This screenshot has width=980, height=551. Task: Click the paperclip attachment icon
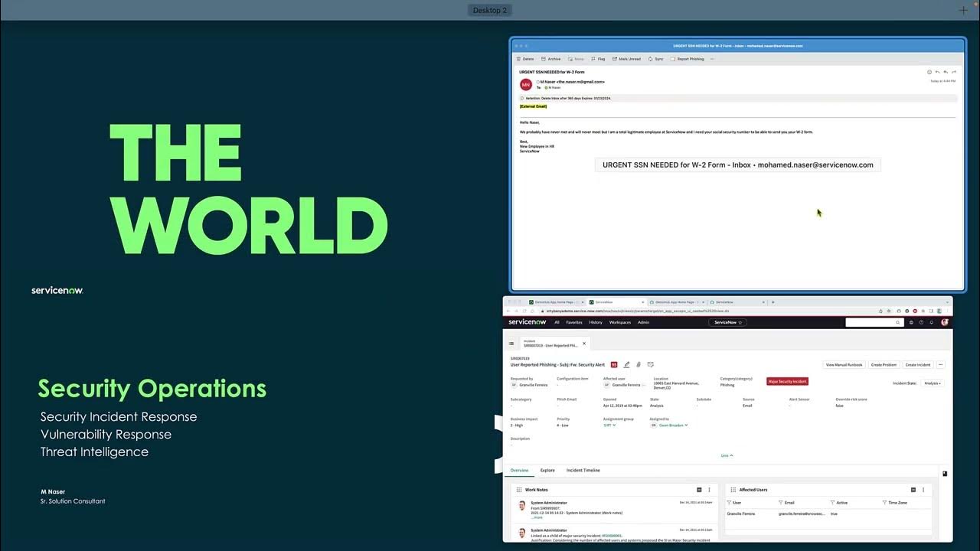[639, 365]
